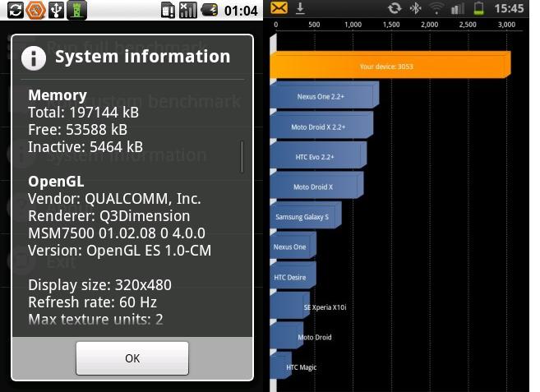This screenshot has height=392, width=540.
Task: Click the 3,000 axis label
Action: [506, 25]
